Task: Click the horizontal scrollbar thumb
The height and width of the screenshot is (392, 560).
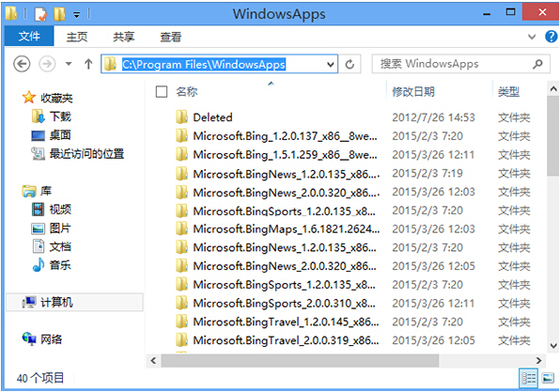Action: pos(300,361)
